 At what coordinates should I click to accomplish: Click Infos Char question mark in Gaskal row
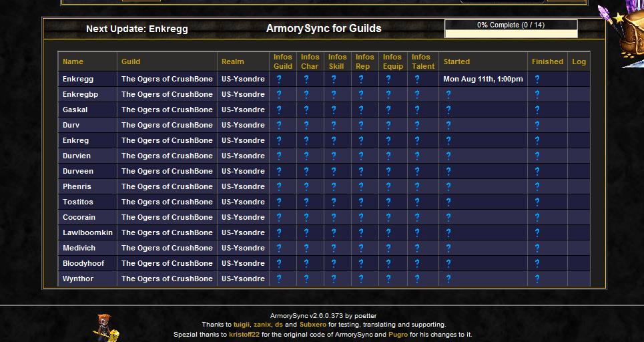click(306, 110)
